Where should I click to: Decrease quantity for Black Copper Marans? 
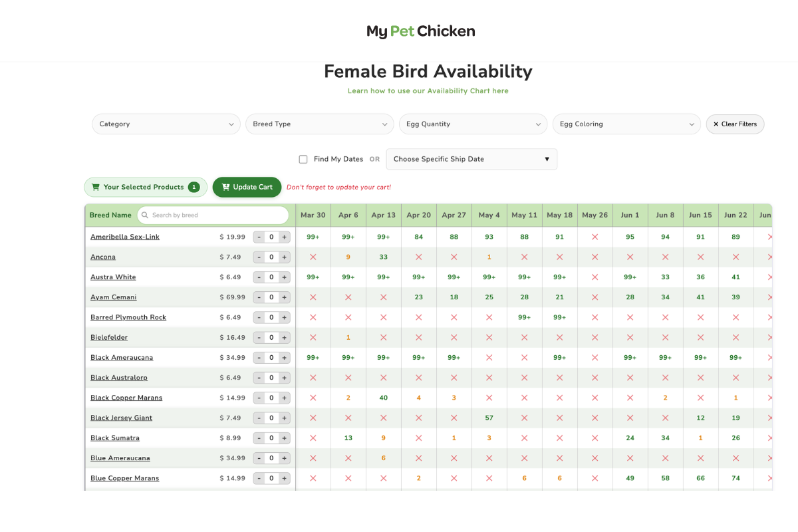tap(259, 398)
